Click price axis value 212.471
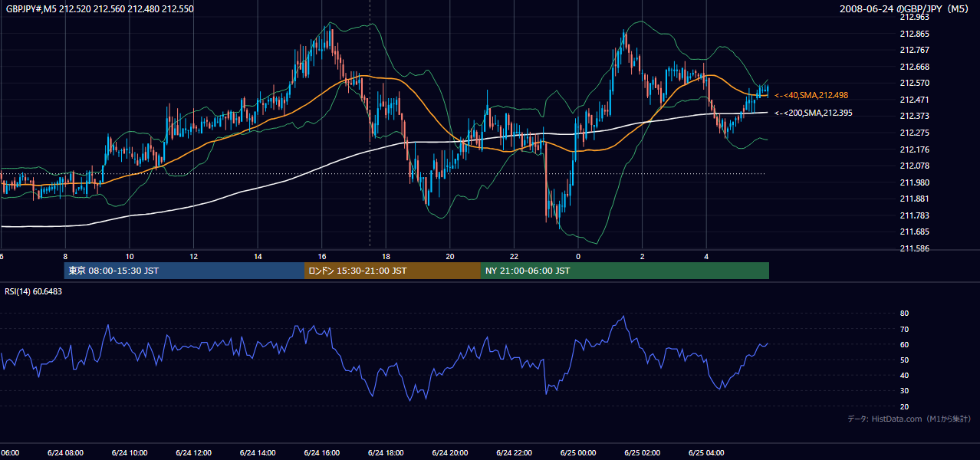The image size is (980, 460). (914, 100)
